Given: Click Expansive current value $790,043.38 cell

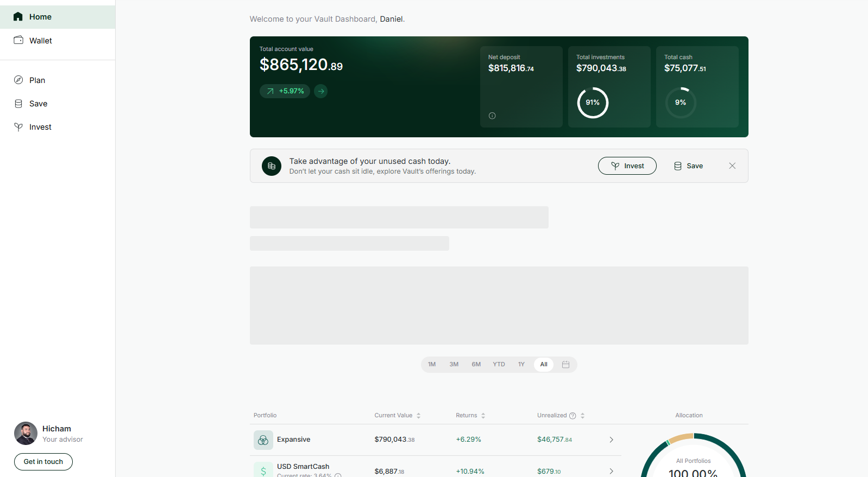Looking at the screenshot, I should point(394,440).
